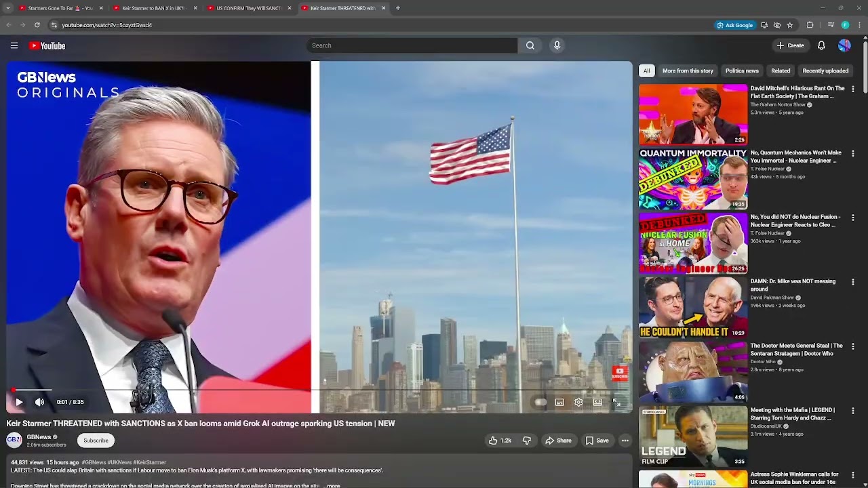Dislike the video with thumbs down

pyautogui.click(x=527, y=441)
